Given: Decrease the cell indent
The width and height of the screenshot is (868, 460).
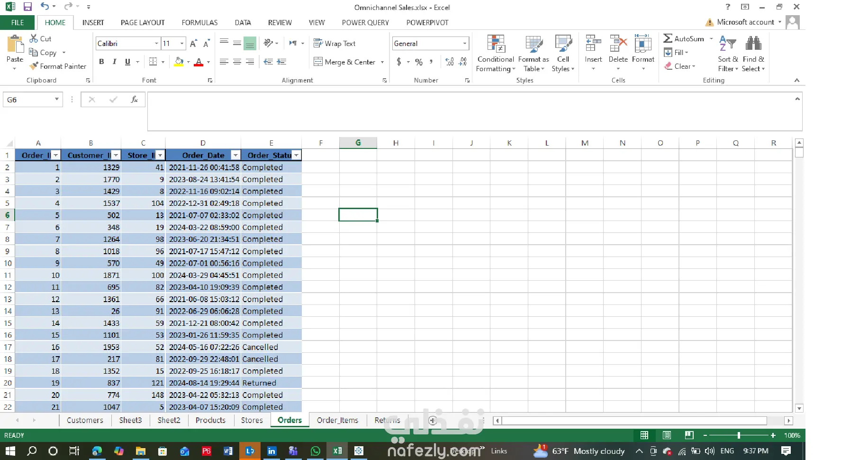Looking at the screenshot, I should (268, 62).
